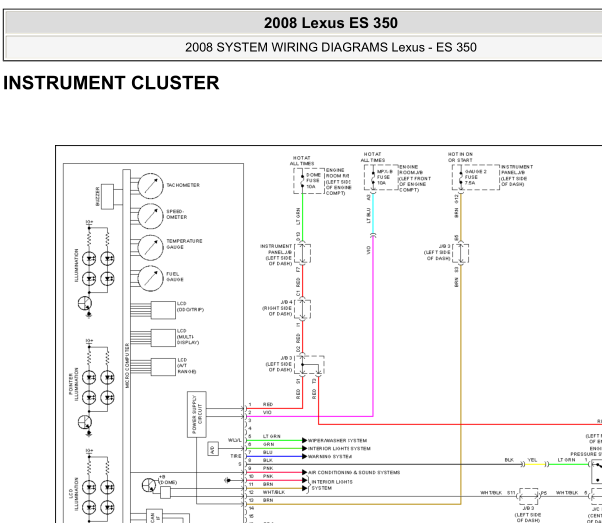The height and width of the screenshot is (523, 602).
Task: Click 'AIR CONDITIONING & SOUND SYSTEMS' reference
Action: tap(354, 472)
